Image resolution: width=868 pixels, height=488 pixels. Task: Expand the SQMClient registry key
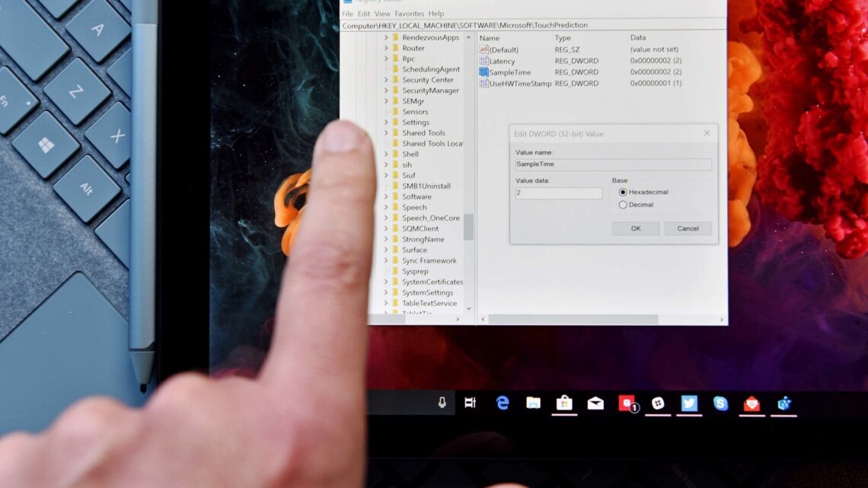point(386,228)
